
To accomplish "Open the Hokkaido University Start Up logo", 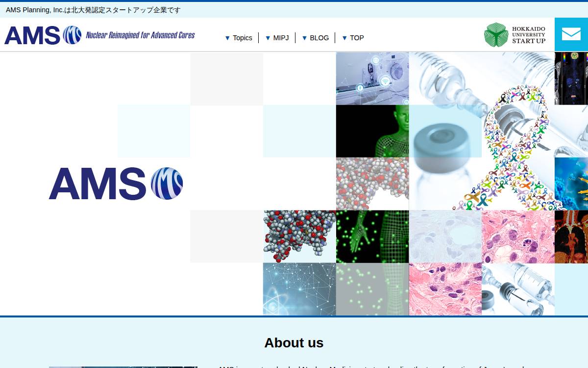I will [514, 35].
